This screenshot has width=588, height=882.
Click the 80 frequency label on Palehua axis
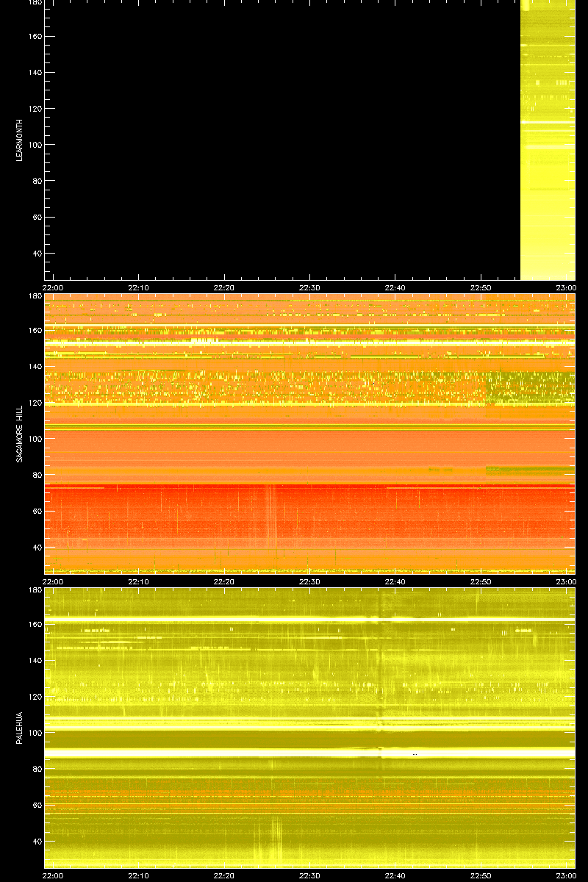click(37, 769)
